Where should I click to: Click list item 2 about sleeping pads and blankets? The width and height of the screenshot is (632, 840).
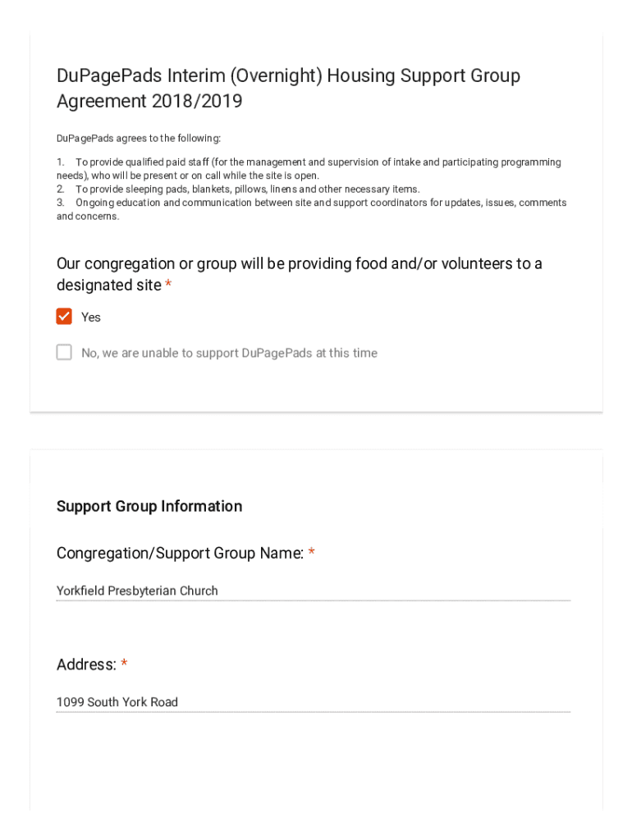click(x=238, y=189)
